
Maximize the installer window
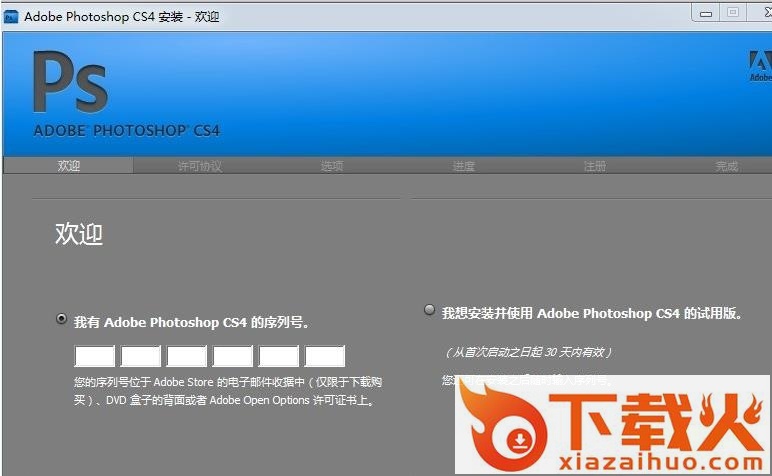point(733,12)
